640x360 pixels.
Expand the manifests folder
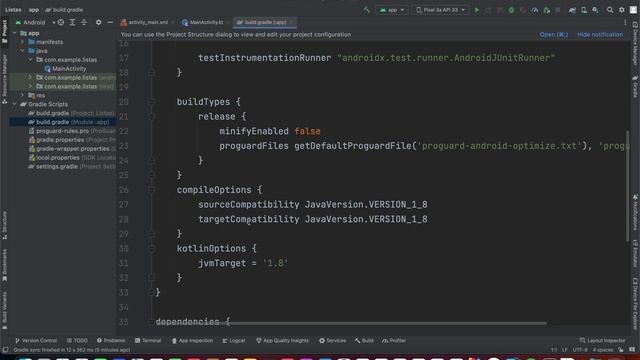tap(23, 42)
